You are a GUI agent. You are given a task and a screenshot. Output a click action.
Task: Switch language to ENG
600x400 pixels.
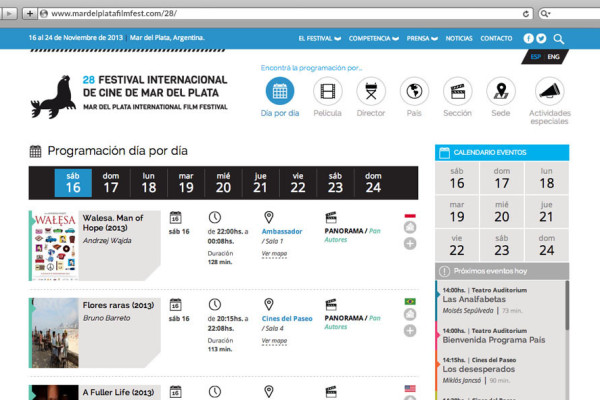[x=553, y=57]
